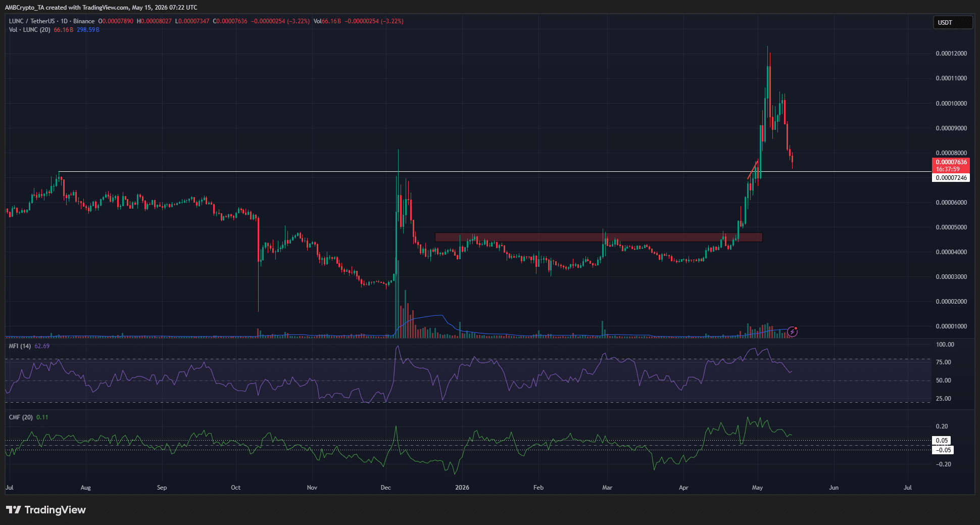Click the CMF value 0.11

(x=42, y=417)
